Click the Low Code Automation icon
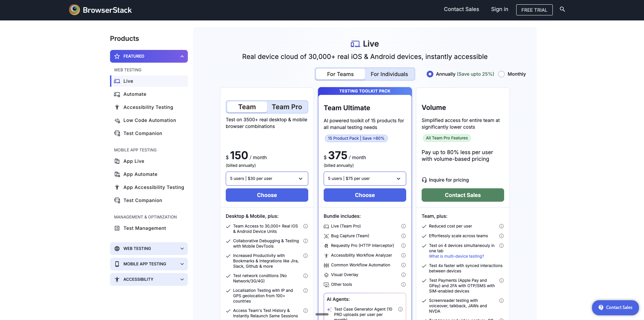This screenshot has width=644, height=320. pyautogui.click(x=117, y=120)
